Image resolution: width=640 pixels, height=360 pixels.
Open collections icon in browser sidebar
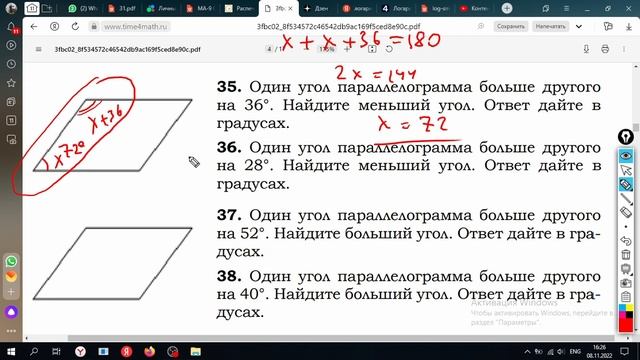[x=11, y=102]
